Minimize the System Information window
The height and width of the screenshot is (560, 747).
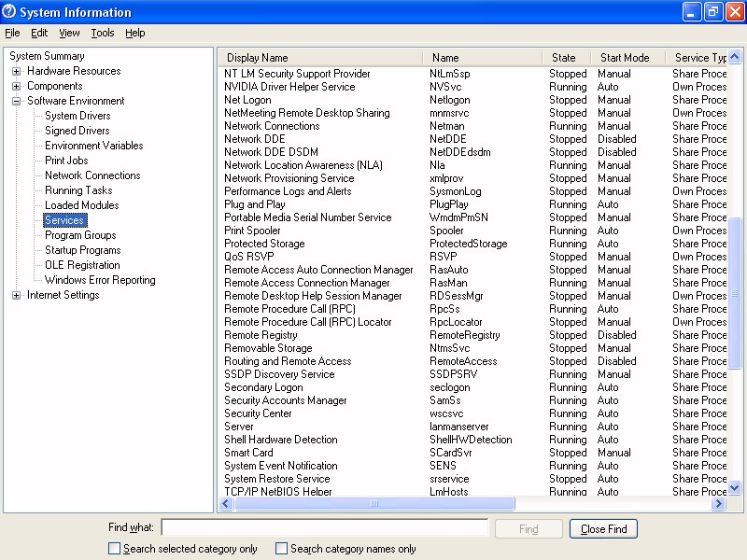(692, 12)
